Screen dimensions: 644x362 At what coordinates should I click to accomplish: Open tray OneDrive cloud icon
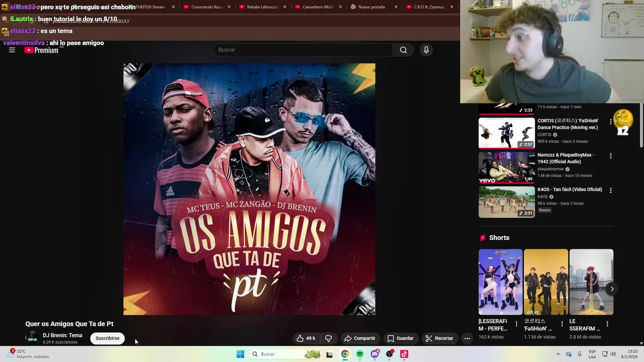(x=569, y=354)
